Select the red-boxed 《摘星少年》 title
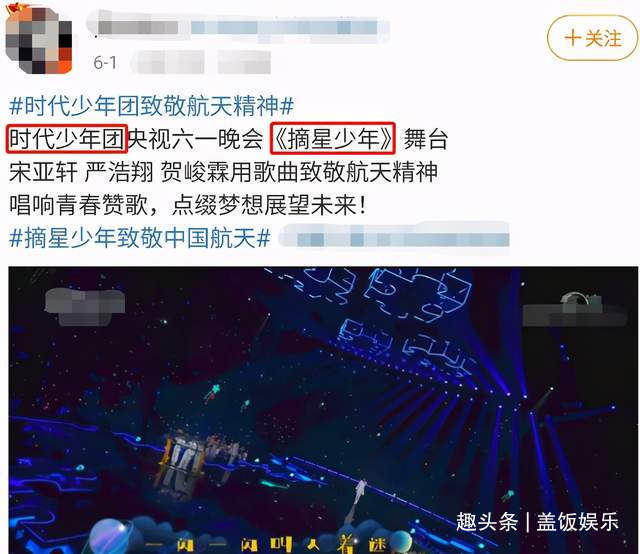 pyautogui.click(x=333, y=139)
